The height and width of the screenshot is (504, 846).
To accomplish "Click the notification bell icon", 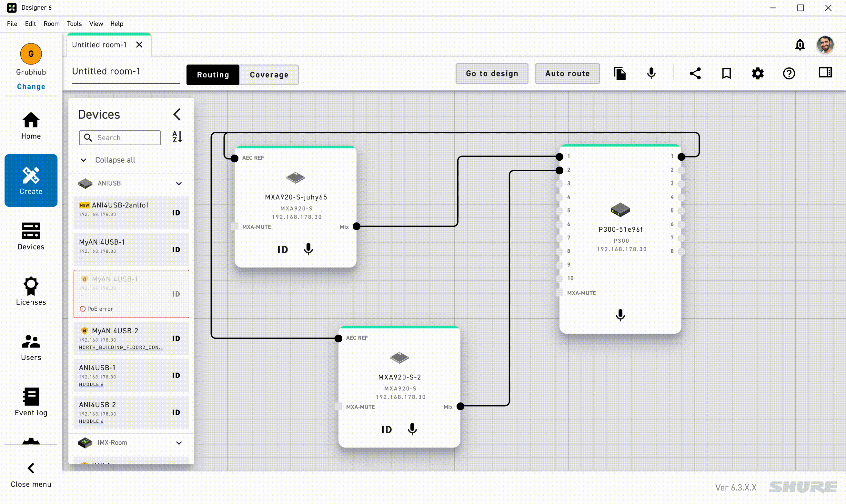I will point(800,45).
